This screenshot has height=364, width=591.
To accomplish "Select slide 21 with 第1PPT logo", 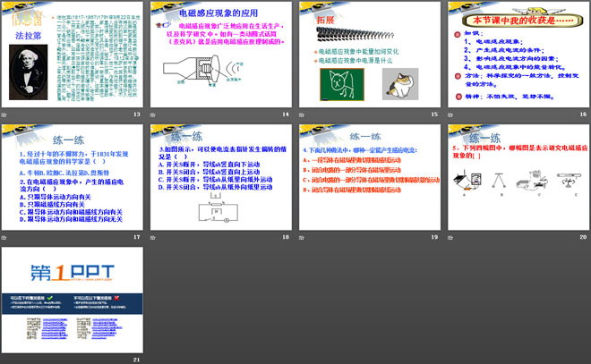I will [72, 300].
